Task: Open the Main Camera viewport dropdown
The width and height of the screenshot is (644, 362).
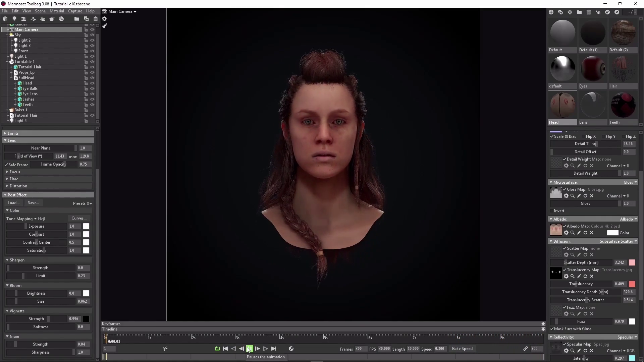Action: coord(122,11)
